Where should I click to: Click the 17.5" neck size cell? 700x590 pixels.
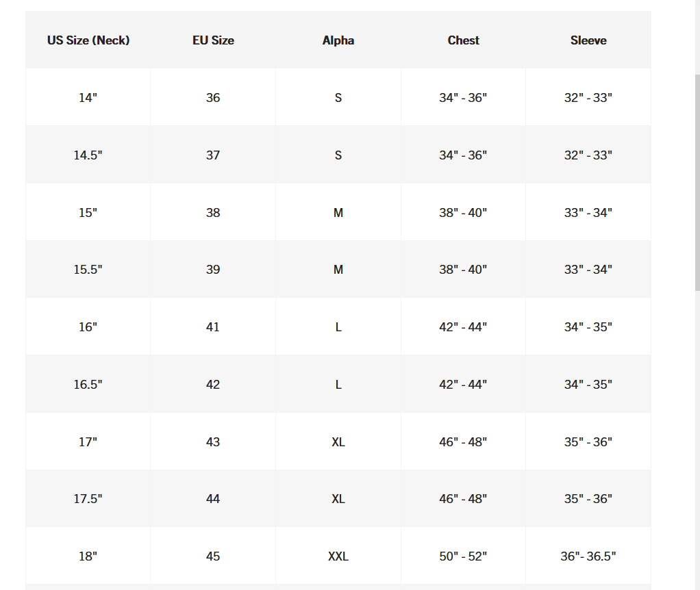point(88,499)
